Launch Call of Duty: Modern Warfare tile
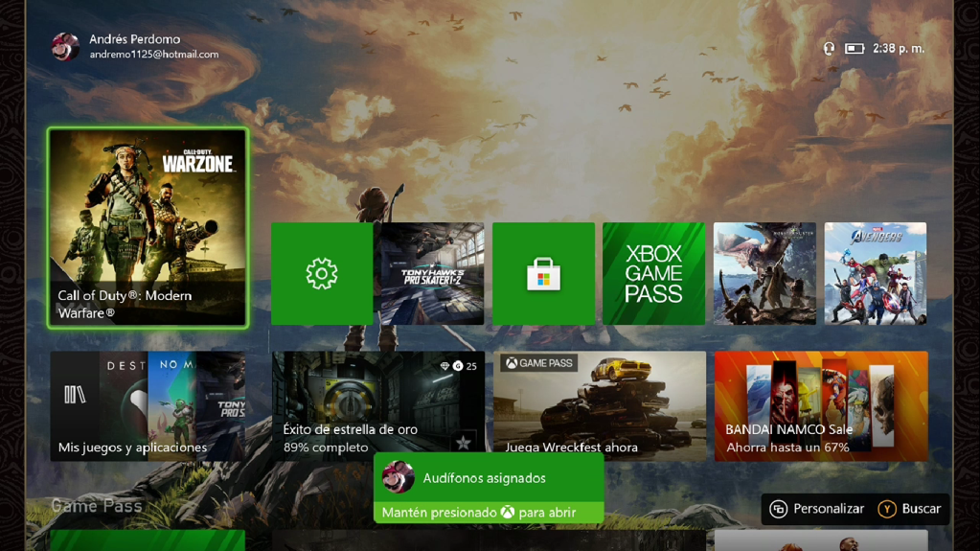 (148, 228)
